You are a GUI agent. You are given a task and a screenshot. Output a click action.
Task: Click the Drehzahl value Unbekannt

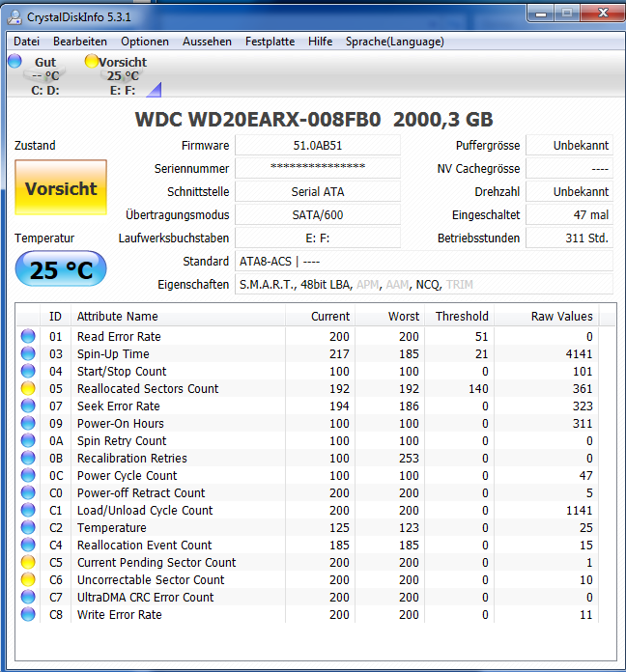569,191
